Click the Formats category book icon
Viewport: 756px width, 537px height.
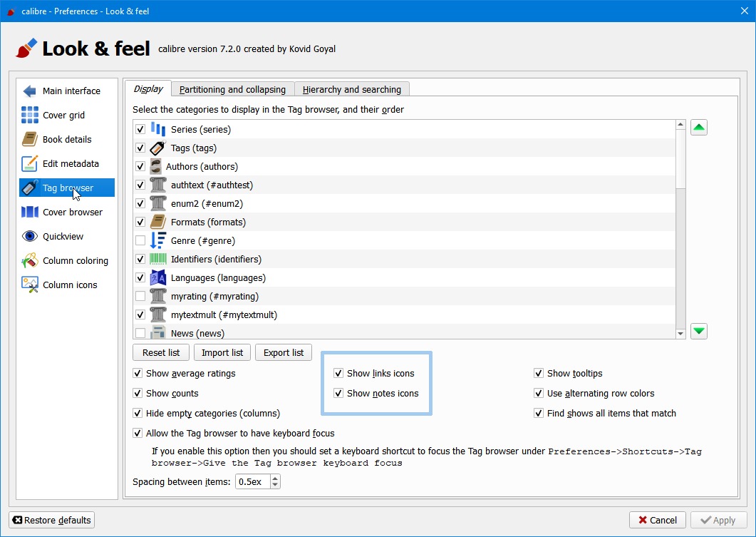pyautogui.click(x=157, y=222)
